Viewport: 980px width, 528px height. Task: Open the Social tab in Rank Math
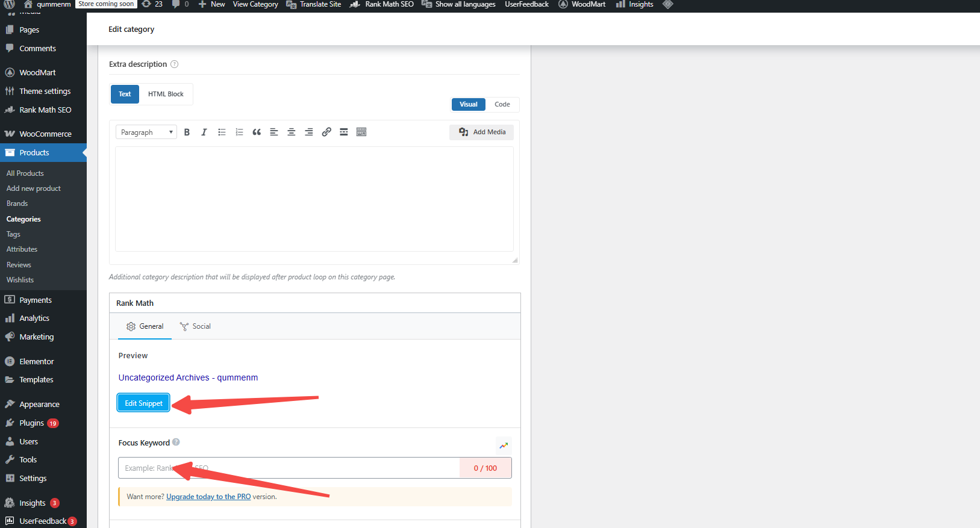pyautogui.click(x=196, y=326)
